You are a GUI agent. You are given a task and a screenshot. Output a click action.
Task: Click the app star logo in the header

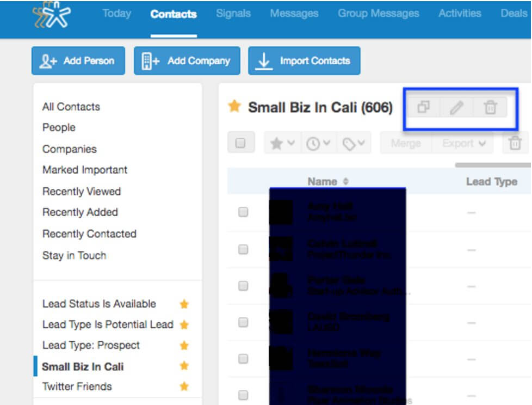point(51,16)
